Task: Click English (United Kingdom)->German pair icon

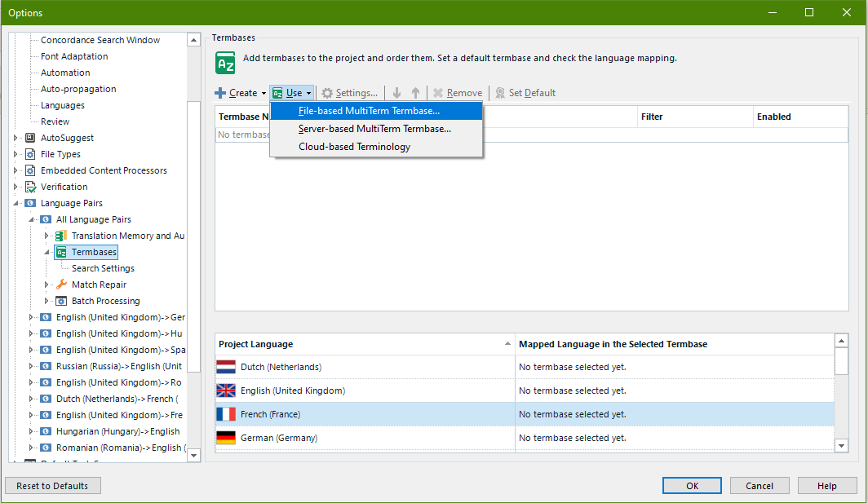Action: tap(46, 318)
